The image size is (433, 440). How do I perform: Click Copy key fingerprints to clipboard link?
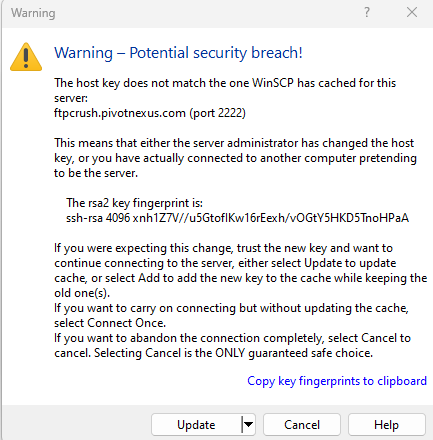click(337, 381)
